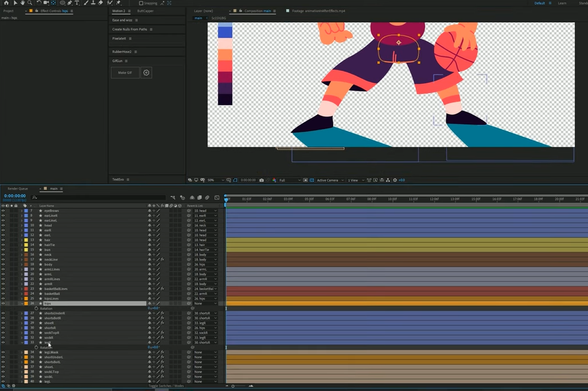Hide the head layer eye
Viewport: 588px width, 391px height.
coord(3,226)
